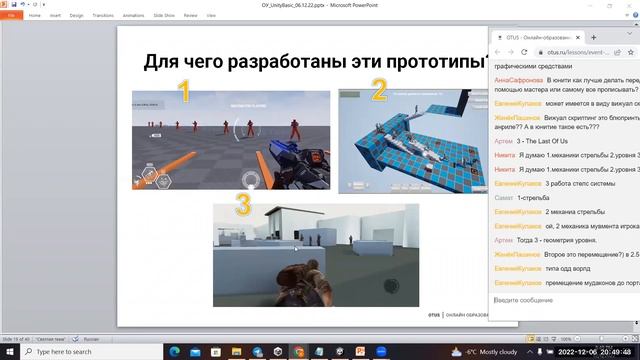Click the Введите сообщение chat input field
Screen dimensions: 640x360
coord(564,300)
